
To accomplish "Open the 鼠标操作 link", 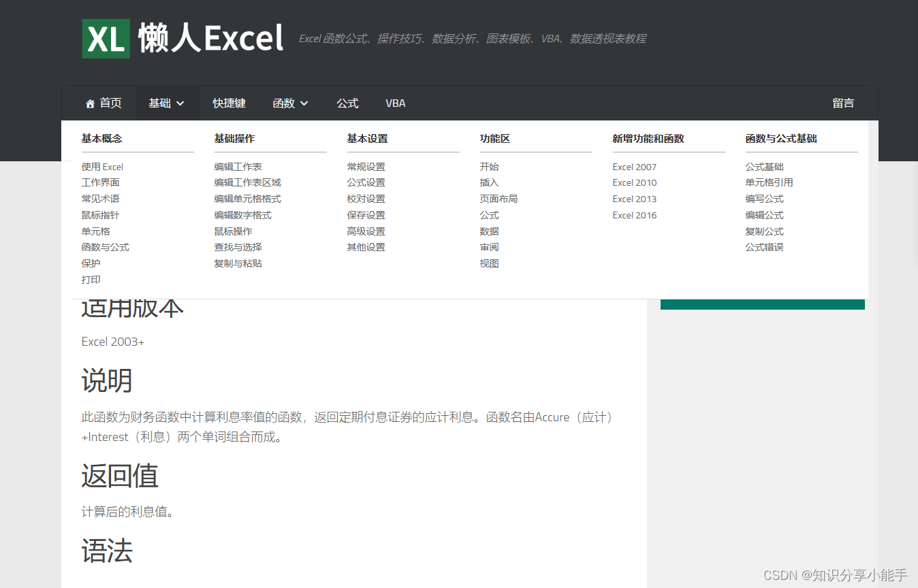I will pos(234,231).
